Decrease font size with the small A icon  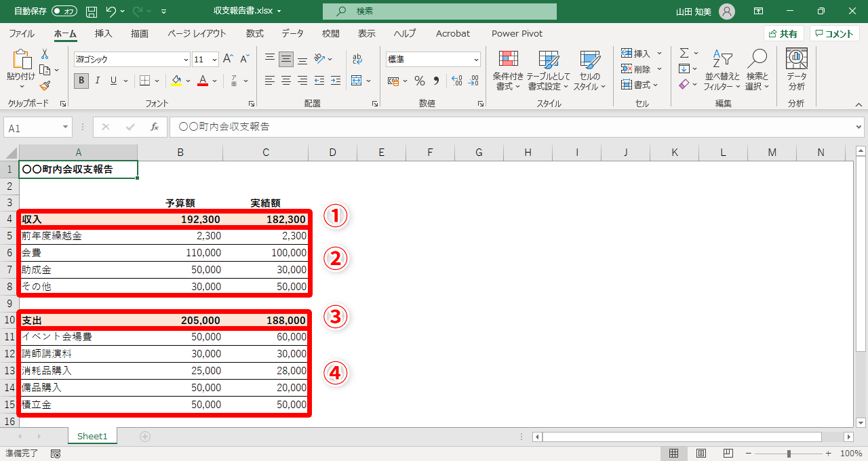coord(245,59)
